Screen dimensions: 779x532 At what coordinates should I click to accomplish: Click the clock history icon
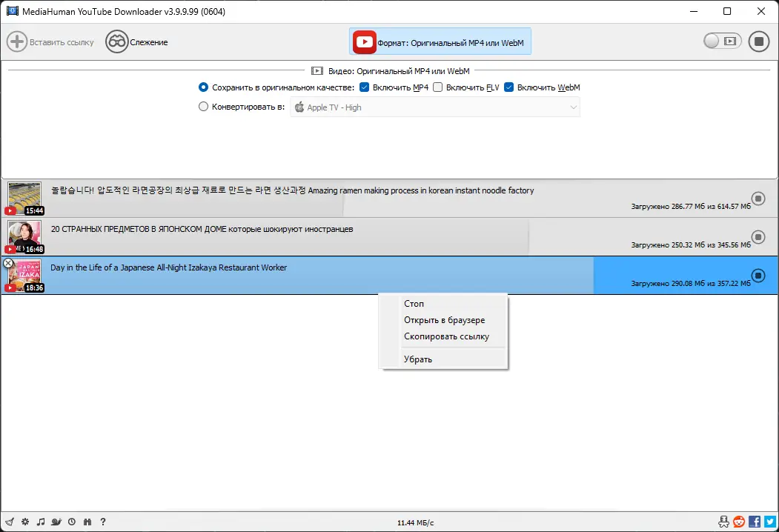pyautogui.click(x=72, y=522)
